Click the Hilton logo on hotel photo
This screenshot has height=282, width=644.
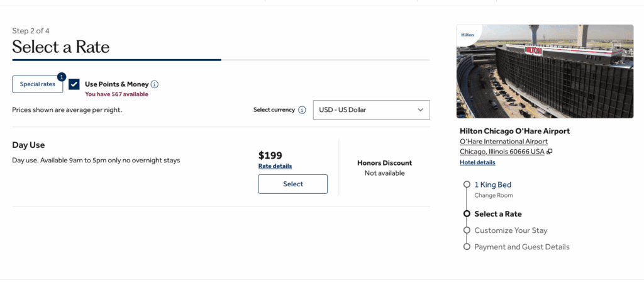click(x=467, y=35)
